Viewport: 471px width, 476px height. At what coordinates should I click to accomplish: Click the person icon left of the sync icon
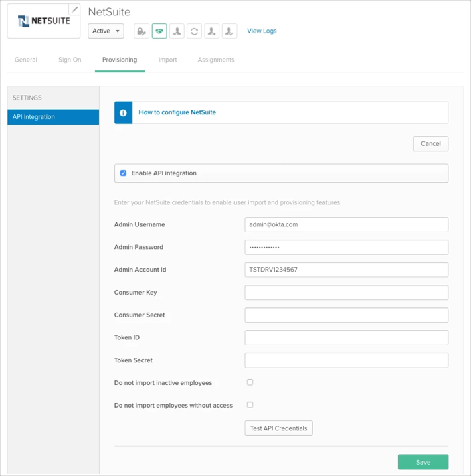click(177, 31)
